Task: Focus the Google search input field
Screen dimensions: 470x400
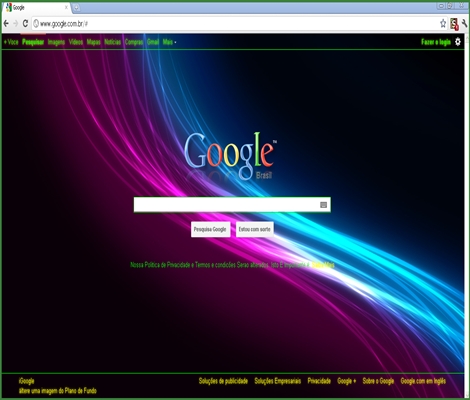Action: pos(227,205)
